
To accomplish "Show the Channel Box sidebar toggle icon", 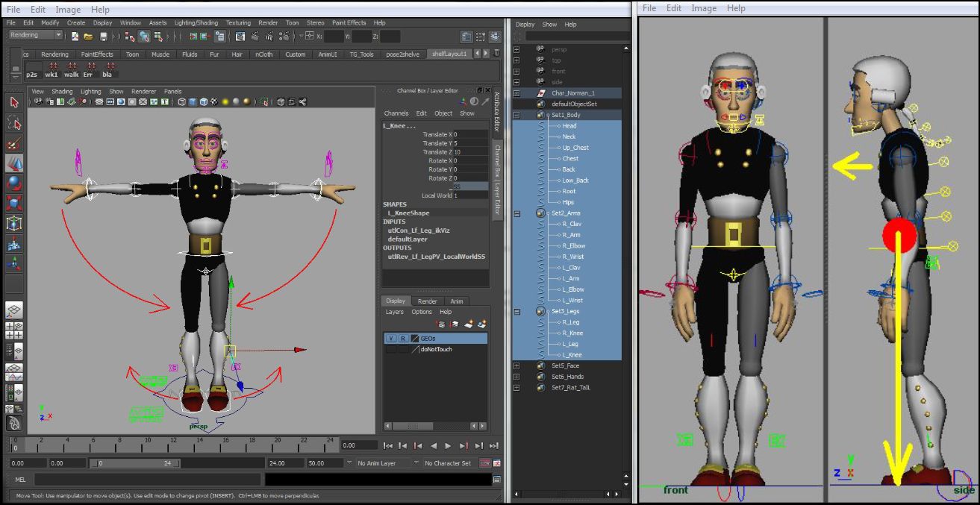I will coord(493,36).
